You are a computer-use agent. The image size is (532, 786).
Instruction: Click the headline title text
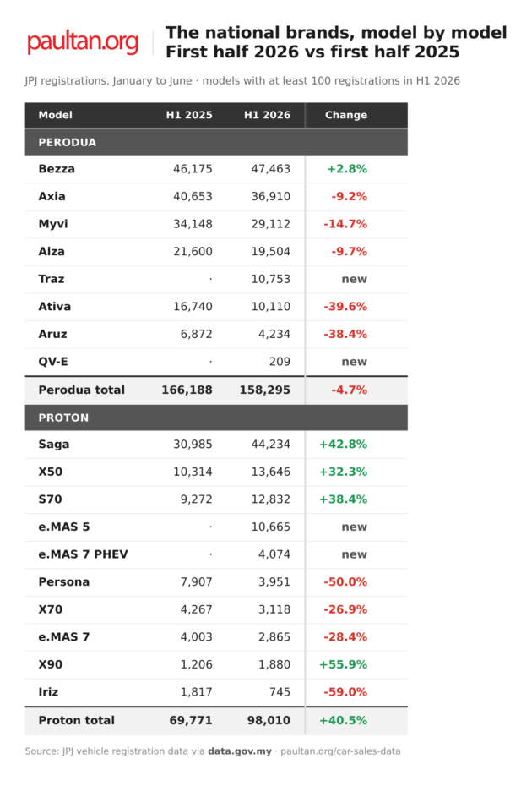336,42
